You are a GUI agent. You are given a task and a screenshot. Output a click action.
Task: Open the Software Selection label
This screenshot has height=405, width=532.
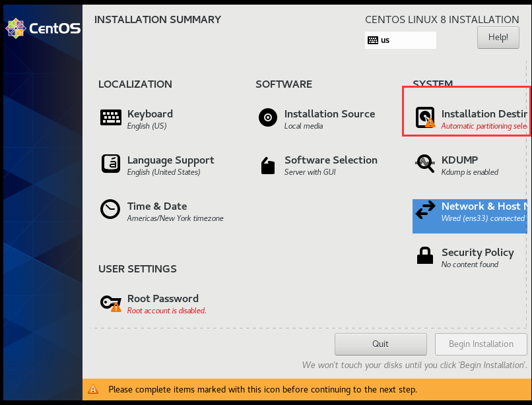(x=331, y=160)
